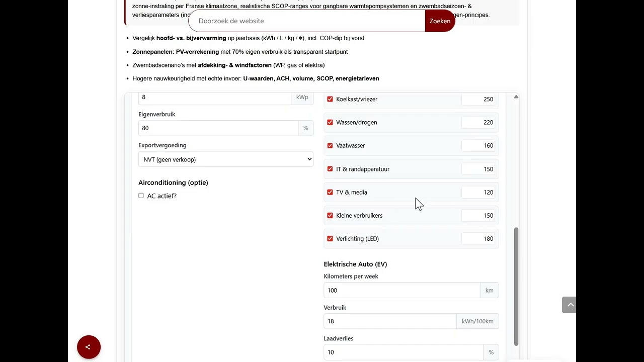
Task: Click the Zoeken search button
Action: [440, 21]
